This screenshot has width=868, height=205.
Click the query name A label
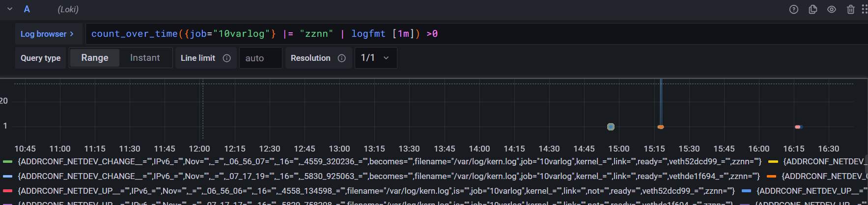(27, 9)
